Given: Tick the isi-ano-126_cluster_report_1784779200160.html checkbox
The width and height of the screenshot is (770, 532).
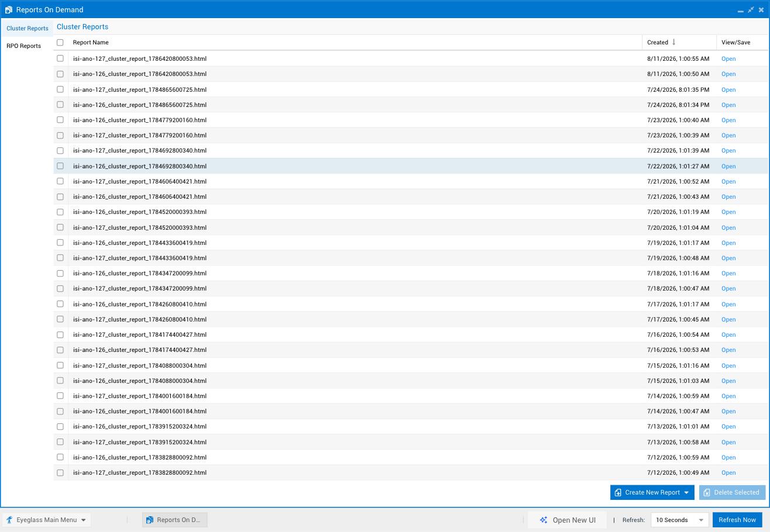Looking at the screenshot, I should point(60,120).
